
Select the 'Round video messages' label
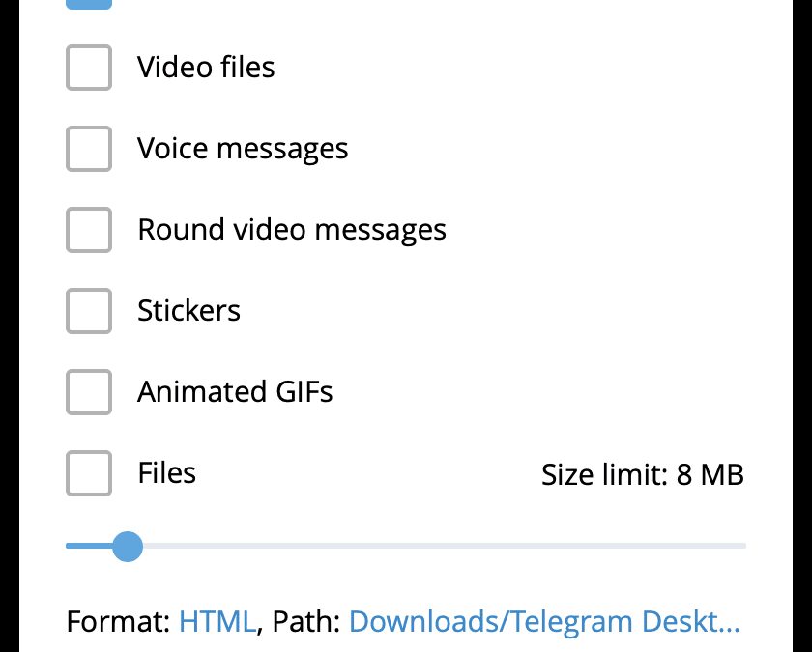(x=292, y=230)
